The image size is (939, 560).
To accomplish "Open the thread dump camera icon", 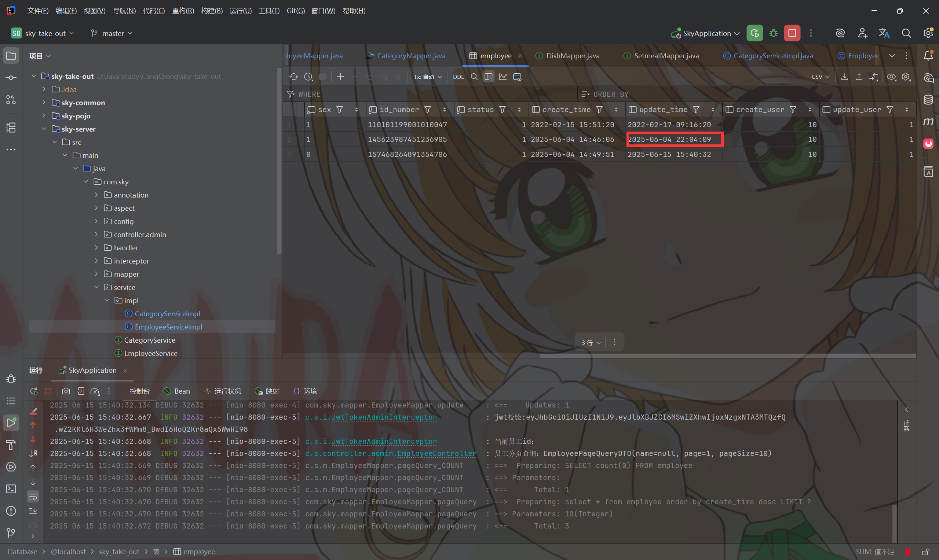I will point(66,391).
